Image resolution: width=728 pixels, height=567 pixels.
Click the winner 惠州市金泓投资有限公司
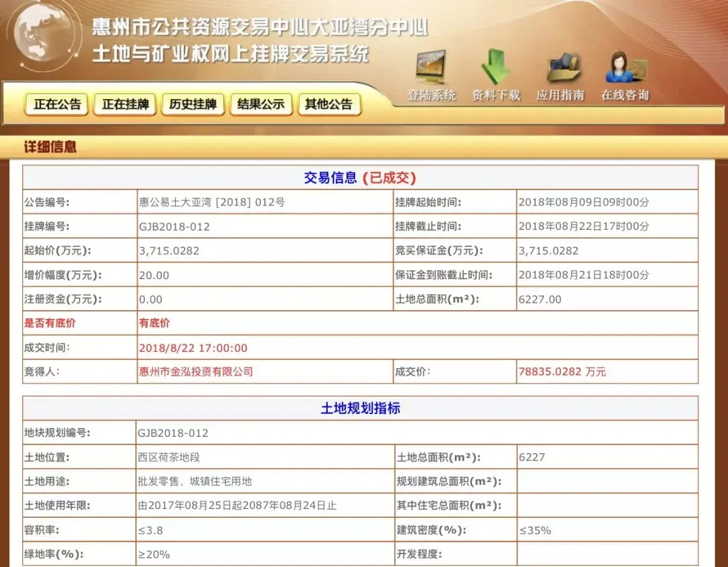(x=196, y=371)
